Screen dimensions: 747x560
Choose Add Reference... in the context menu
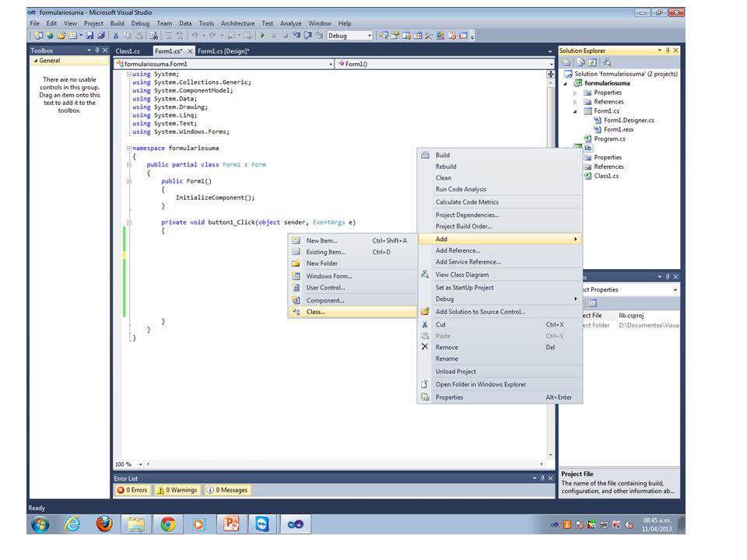pos(500,250)
